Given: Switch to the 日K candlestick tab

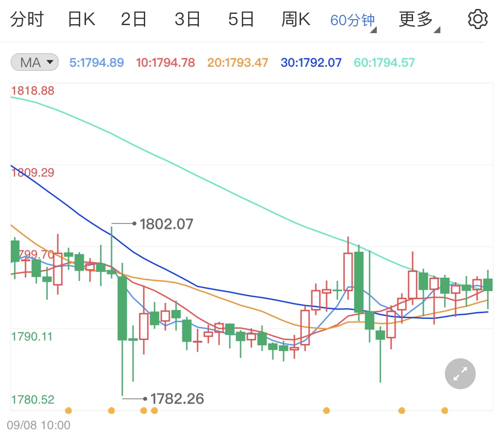Looking at the screenshot, I should (81, 18).
